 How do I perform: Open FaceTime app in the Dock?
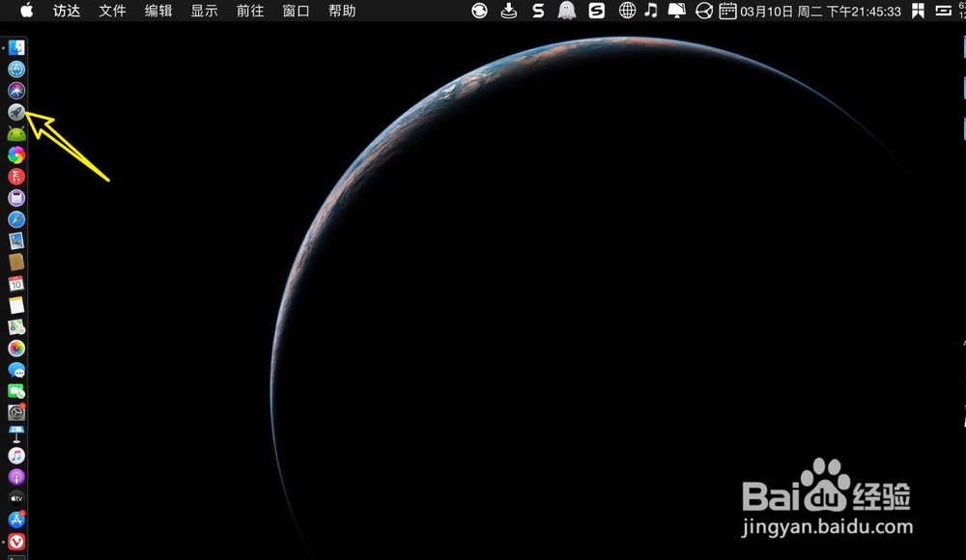point(16,391)
